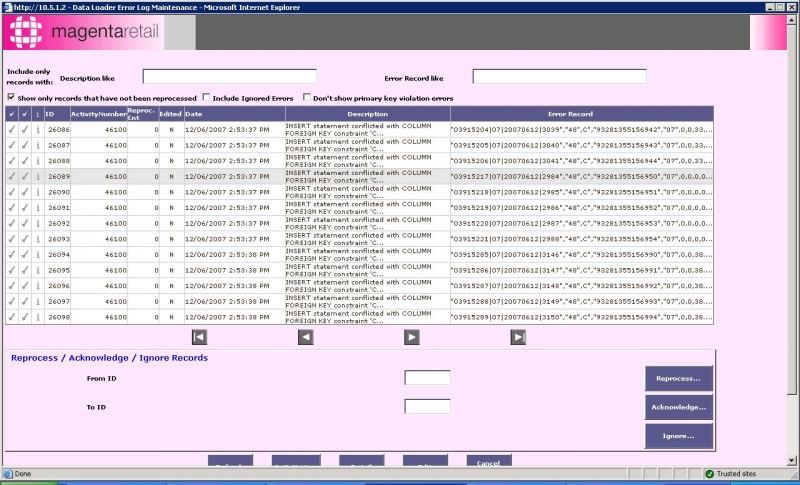Focus the Description like filter field
This screenshot has width=800, height=485.
[x=230, y=76]
